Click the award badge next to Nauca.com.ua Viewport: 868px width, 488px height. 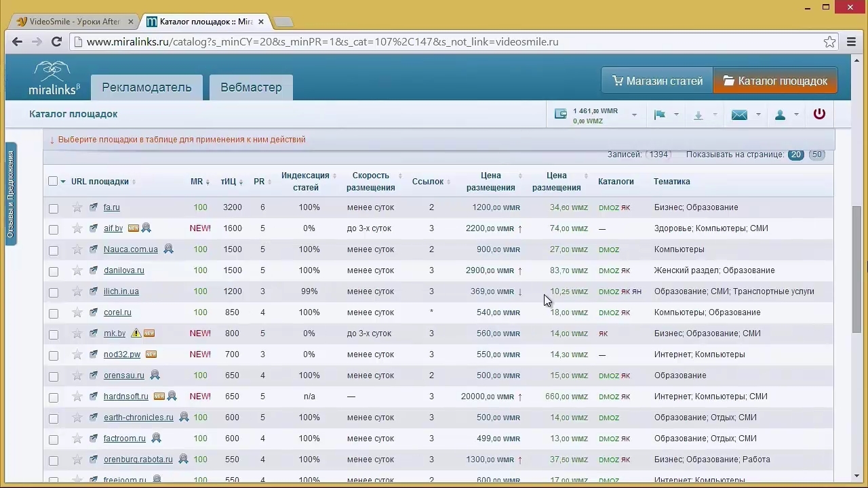tap(168, 249)
